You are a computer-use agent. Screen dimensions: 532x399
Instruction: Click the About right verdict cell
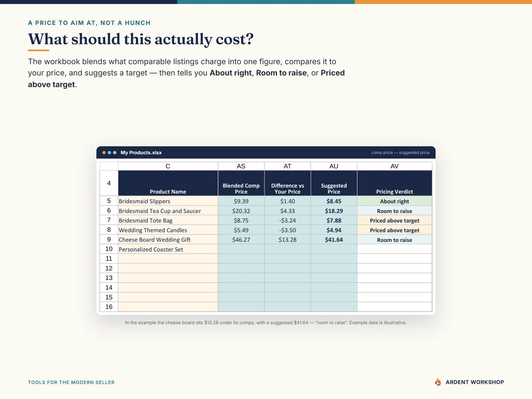coord(395,201)
